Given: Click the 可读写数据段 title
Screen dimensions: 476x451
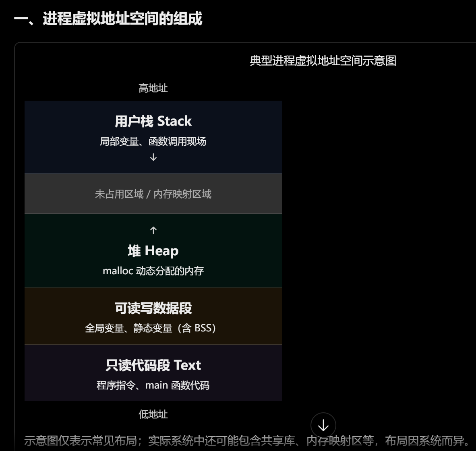Looking at the screenshot, I should [x=153, y=308].
